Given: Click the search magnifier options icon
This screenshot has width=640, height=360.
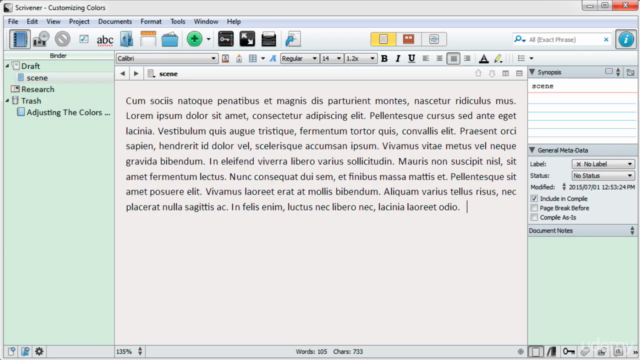Looking at the screenshot, I should 519,40.
